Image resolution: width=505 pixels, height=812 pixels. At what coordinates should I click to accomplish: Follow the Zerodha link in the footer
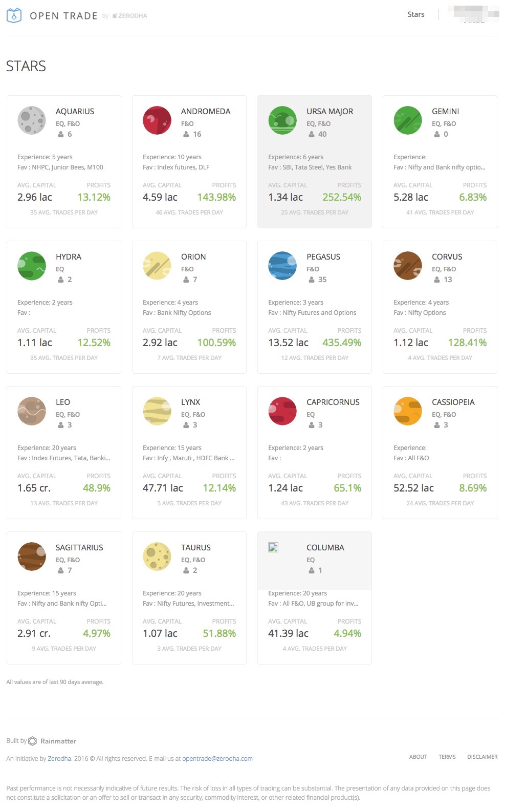pos(59,759)
